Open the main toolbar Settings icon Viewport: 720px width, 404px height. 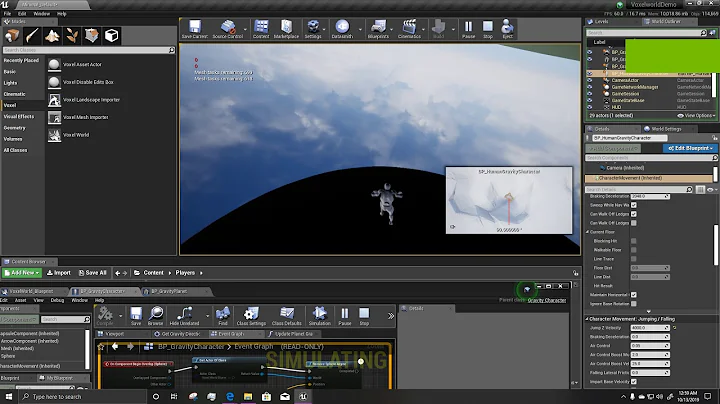pyautogui.click(x=313, y=28)
